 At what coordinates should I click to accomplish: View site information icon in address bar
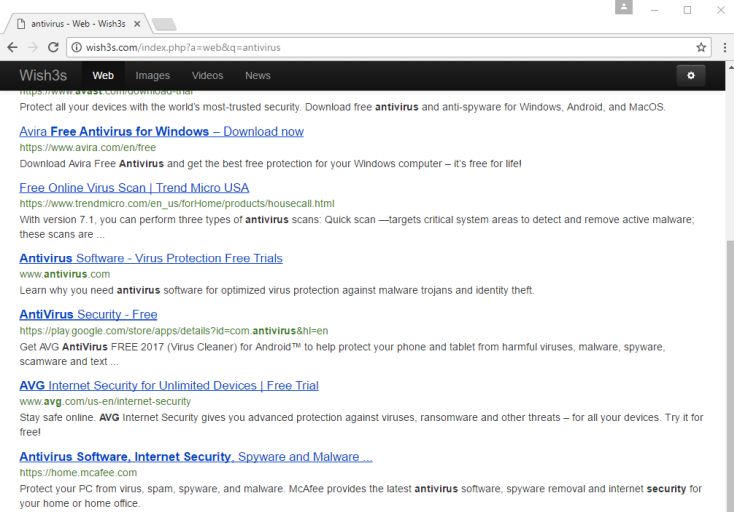point(76,47)
